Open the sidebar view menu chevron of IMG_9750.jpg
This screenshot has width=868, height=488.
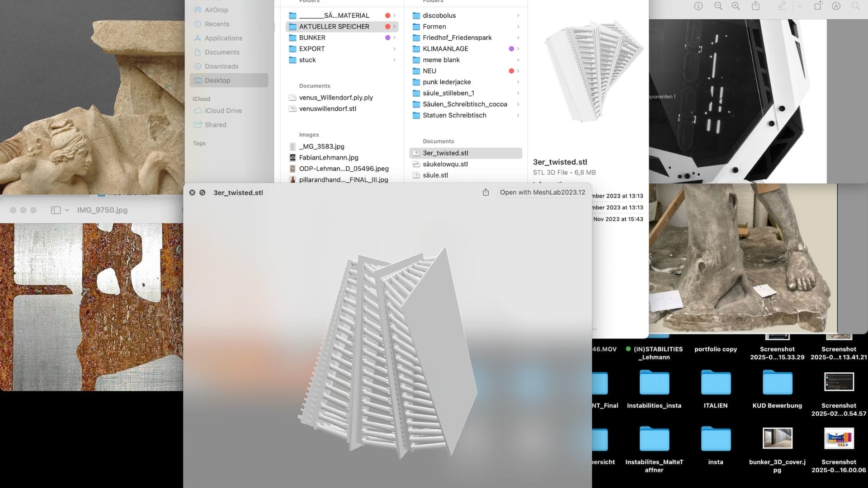(x=67, y=210)
